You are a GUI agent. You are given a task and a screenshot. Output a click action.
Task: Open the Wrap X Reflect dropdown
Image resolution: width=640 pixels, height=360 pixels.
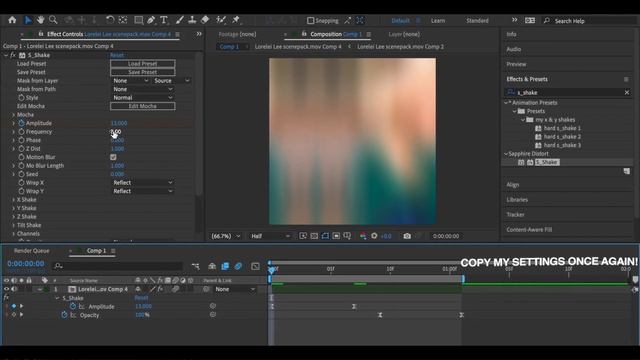coord(142,182)
